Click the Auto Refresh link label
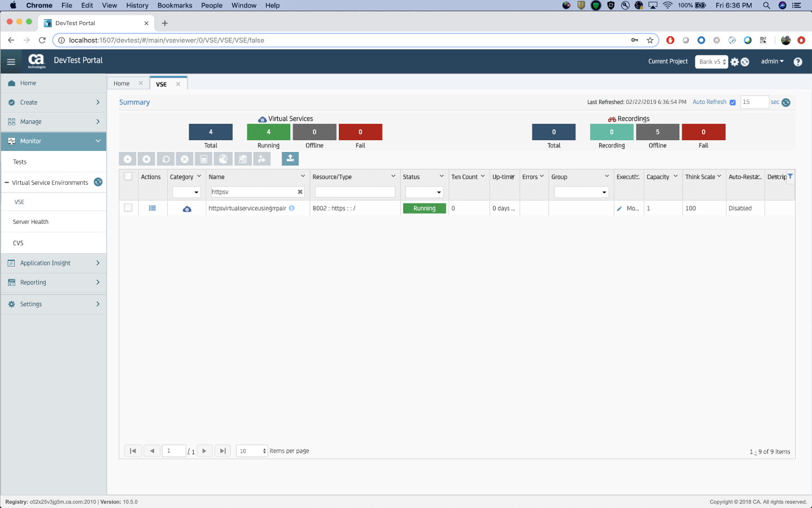The height and width of the screenshot is (508, 812). pos(709,102)
